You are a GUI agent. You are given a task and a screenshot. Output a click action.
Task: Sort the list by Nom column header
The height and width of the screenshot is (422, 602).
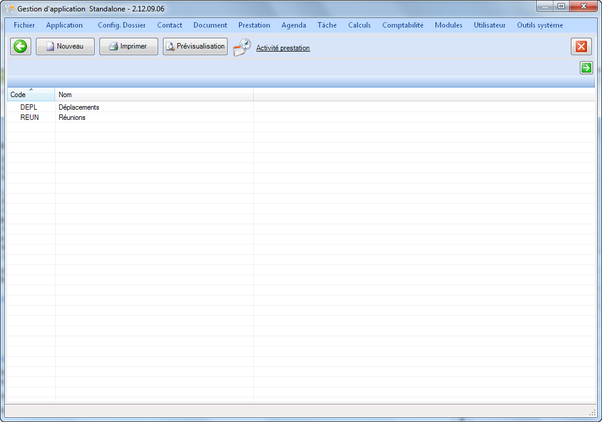click(150, 94)
